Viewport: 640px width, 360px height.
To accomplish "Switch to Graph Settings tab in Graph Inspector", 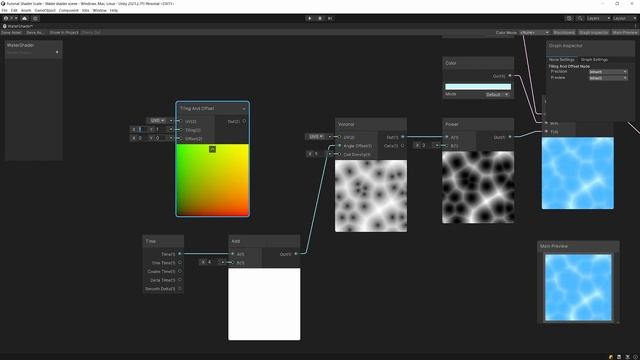I will [x=594, y=60].
